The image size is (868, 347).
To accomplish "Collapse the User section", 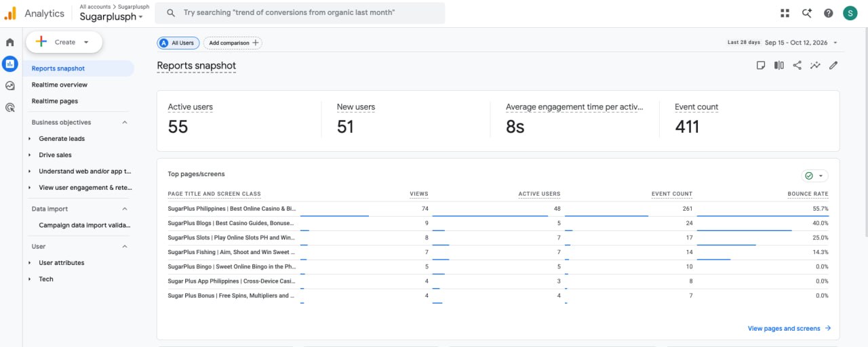I will [x=125, y=247].
